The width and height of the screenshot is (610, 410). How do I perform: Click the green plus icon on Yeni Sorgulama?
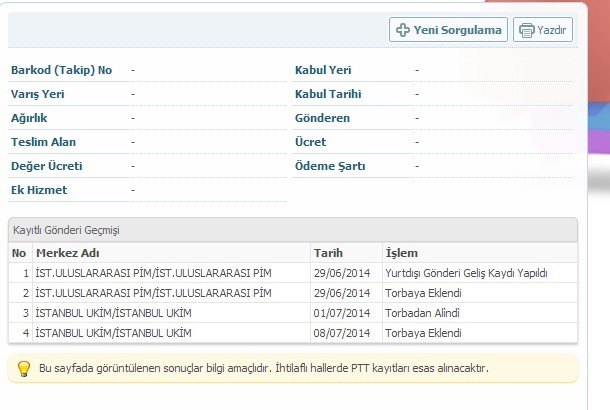pyautogui.click(x=403, y=30)
